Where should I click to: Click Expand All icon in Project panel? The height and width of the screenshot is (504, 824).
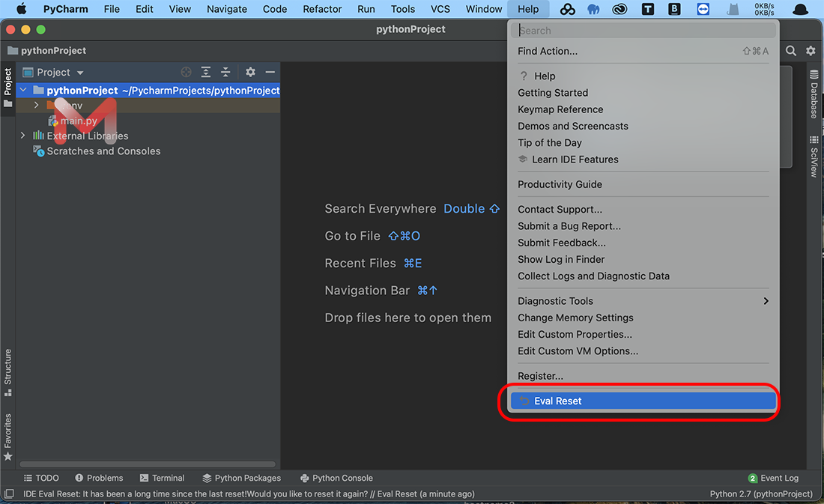tap(206, 72)
